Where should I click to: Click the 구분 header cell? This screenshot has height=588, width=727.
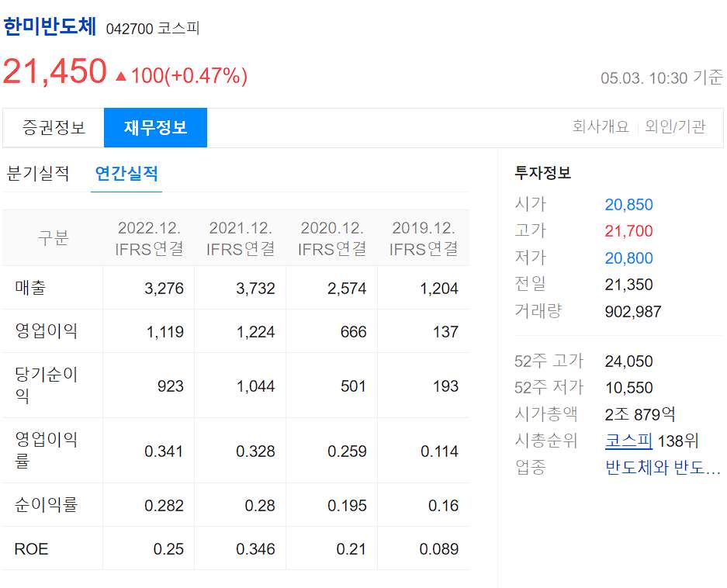coord(53,238)
